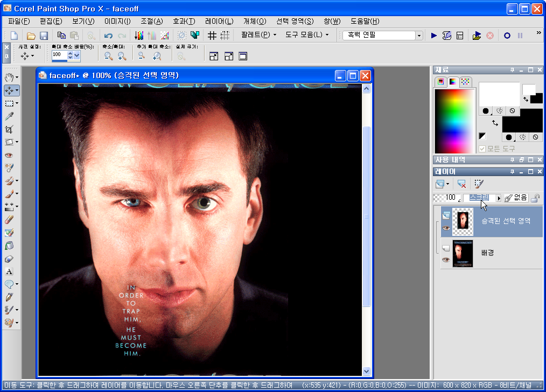Click the zoom in magnifier icon
This screenshot has width=546, height=392.
(122, 56)
